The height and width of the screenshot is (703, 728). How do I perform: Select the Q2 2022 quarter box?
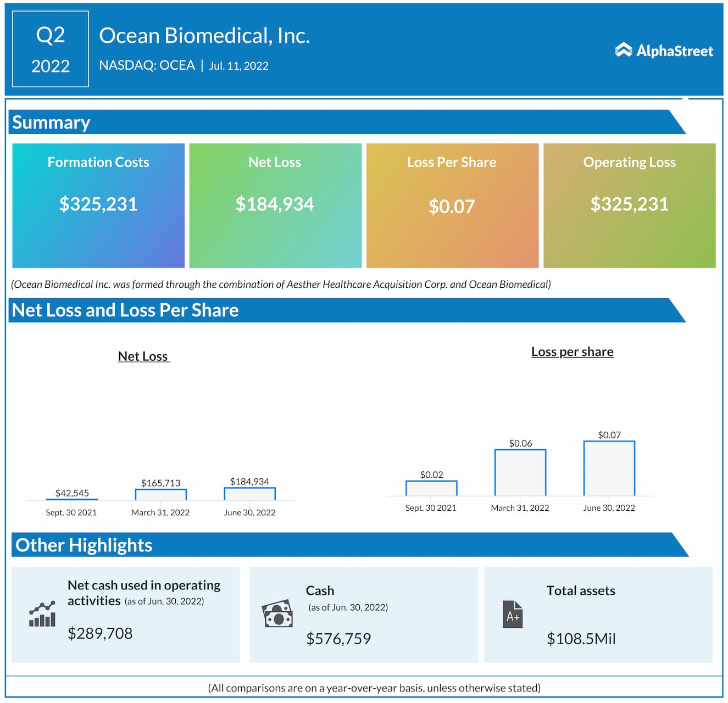pyautogui.click(x=51, y=49)
